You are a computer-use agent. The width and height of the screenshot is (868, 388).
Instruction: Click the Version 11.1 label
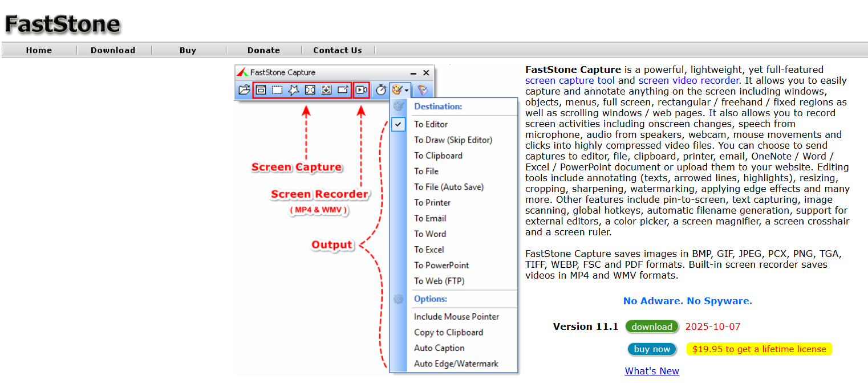click(x=586, y=326)
